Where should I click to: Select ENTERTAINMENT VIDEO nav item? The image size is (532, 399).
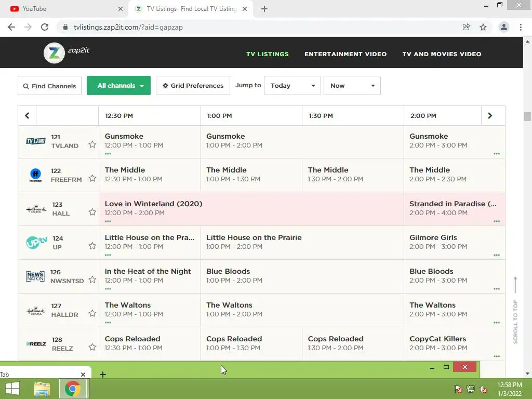pos(345,54)
